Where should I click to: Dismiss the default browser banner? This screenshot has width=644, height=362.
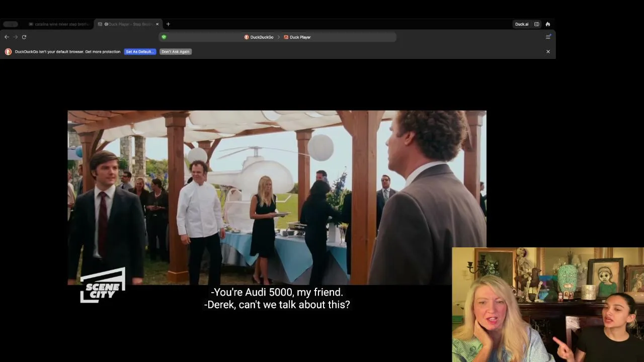pos(548,51)
